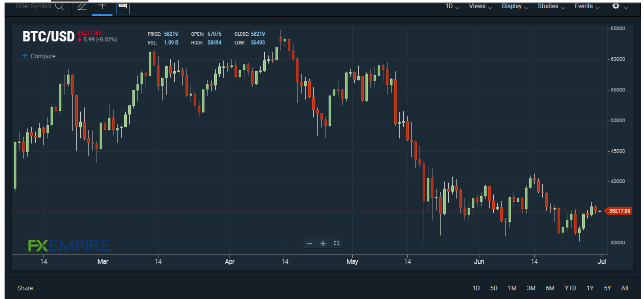Image resolution: width=644 pixels, height=299 pixels.
Task: Click the 50000 y-axis label
Action: (618, 121)
